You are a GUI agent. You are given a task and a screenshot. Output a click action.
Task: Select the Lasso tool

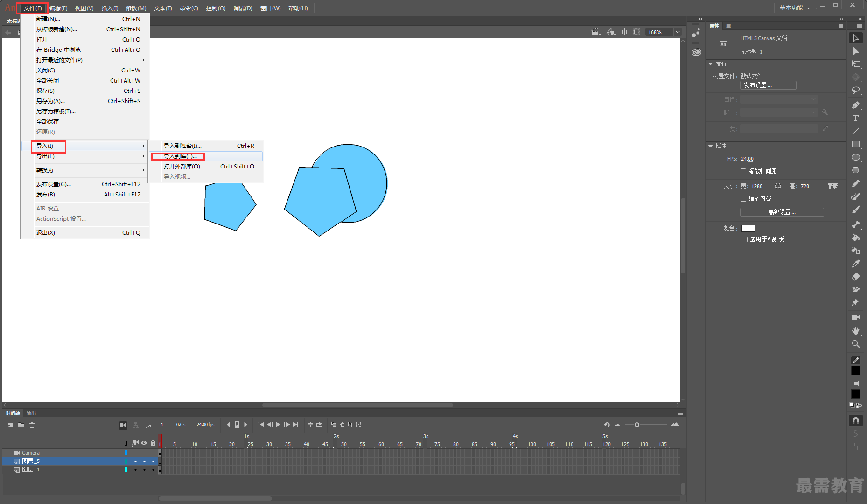coord(856,91)
